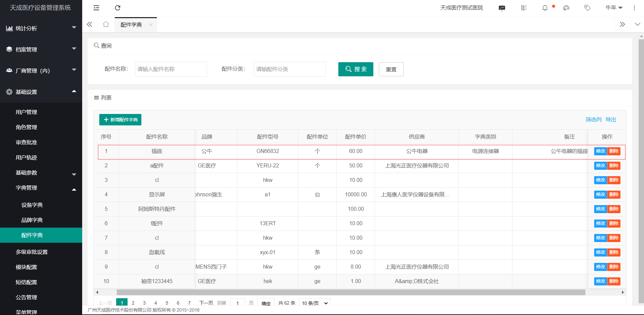This screenshot has width=644, height=315.
Task: Open 用户轨迹 in sidebar
Action: tap(26, 157)
